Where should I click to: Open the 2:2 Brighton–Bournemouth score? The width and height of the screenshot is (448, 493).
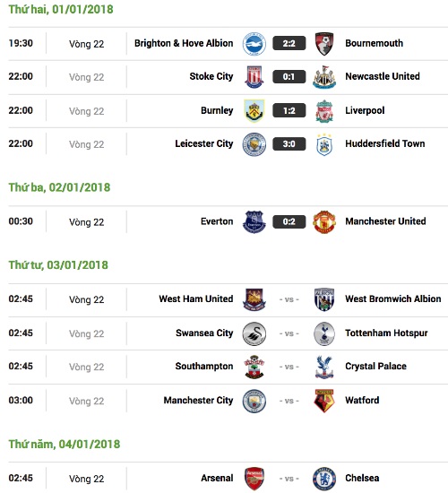[x=289, y=43]
